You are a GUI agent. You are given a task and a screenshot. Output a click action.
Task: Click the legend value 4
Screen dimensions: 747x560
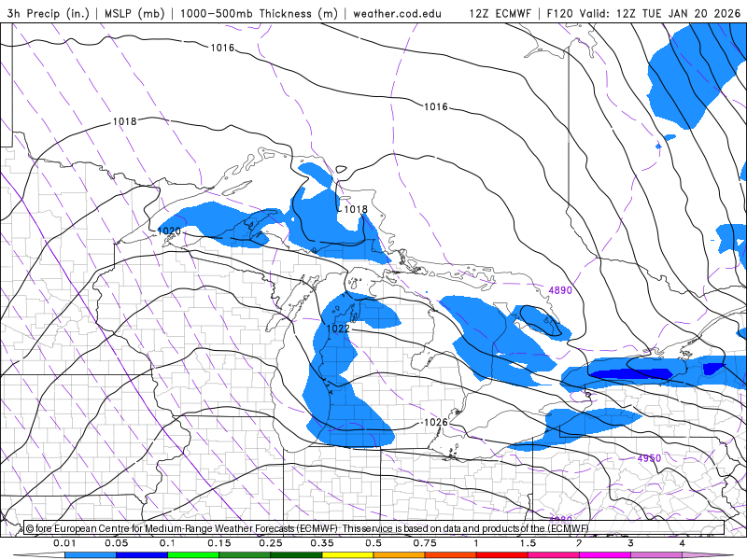click(x=682, y=543)
